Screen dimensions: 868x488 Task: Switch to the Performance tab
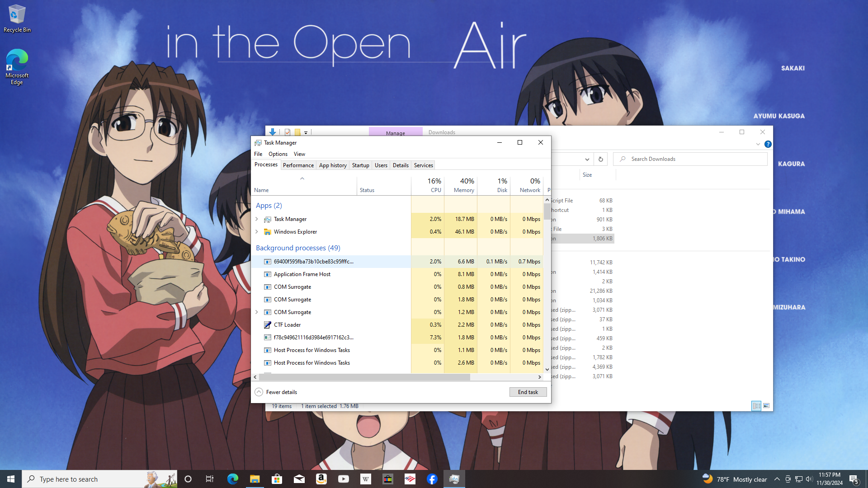point(298,165)
